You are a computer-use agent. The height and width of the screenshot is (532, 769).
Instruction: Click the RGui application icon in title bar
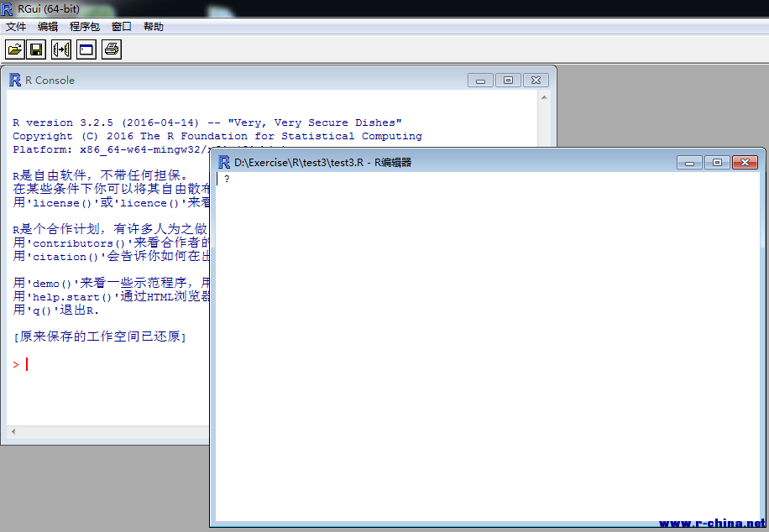click(x=7, y=9)
